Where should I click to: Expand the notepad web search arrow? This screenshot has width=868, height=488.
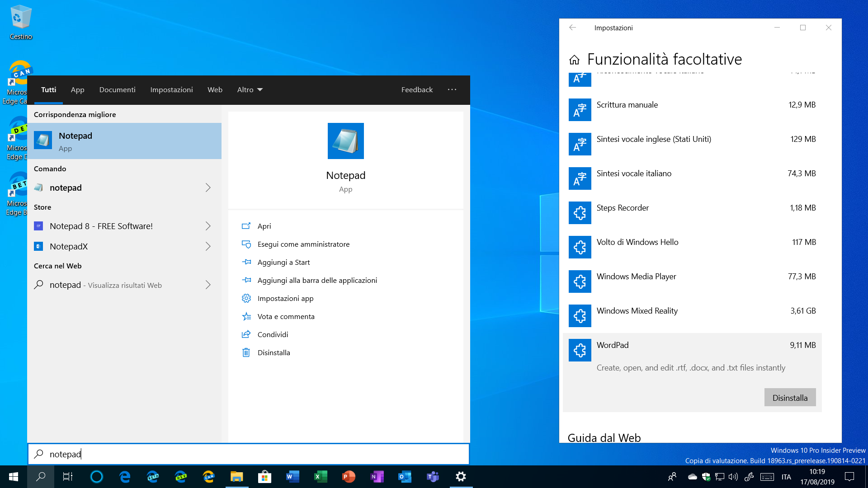coord(208,285)
